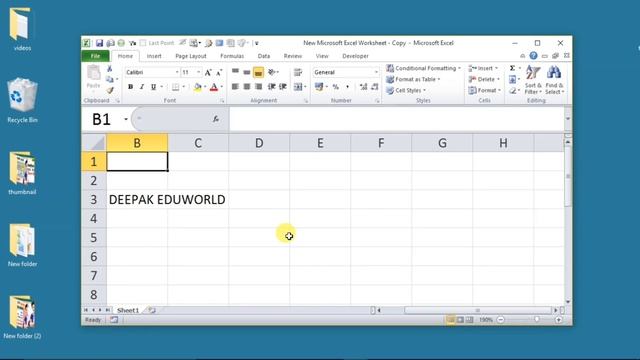
Task: Apply Comma Style number format
Action: 347,87
